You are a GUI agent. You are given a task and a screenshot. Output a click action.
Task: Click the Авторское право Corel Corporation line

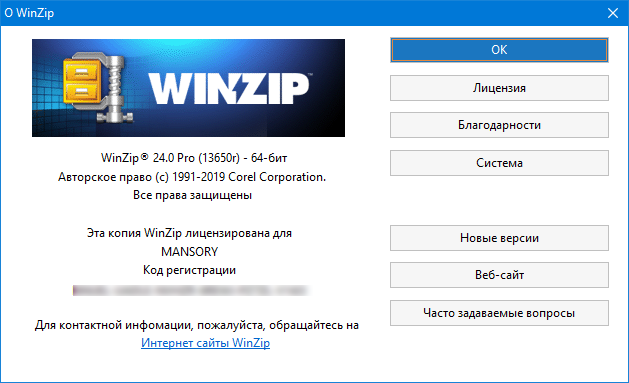point(192,177)
